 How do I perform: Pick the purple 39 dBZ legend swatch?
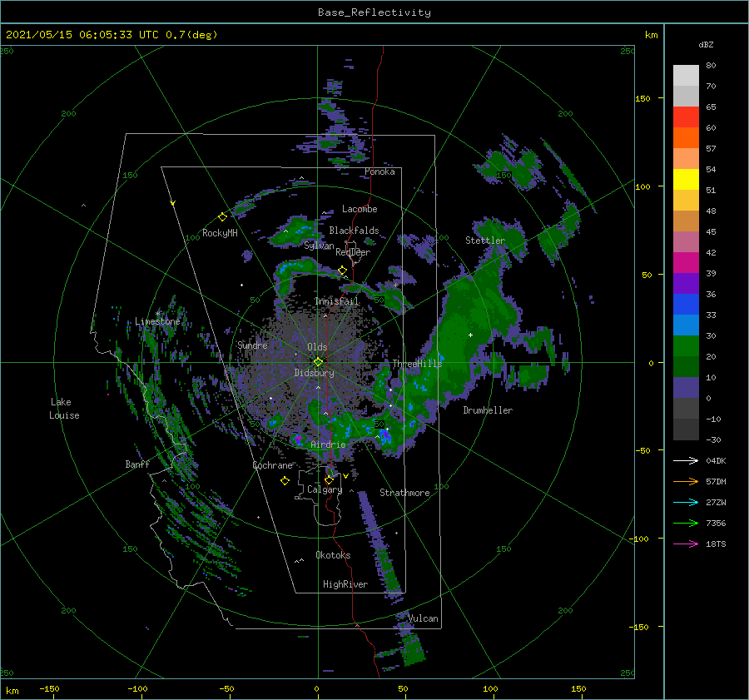coord(686,283)
